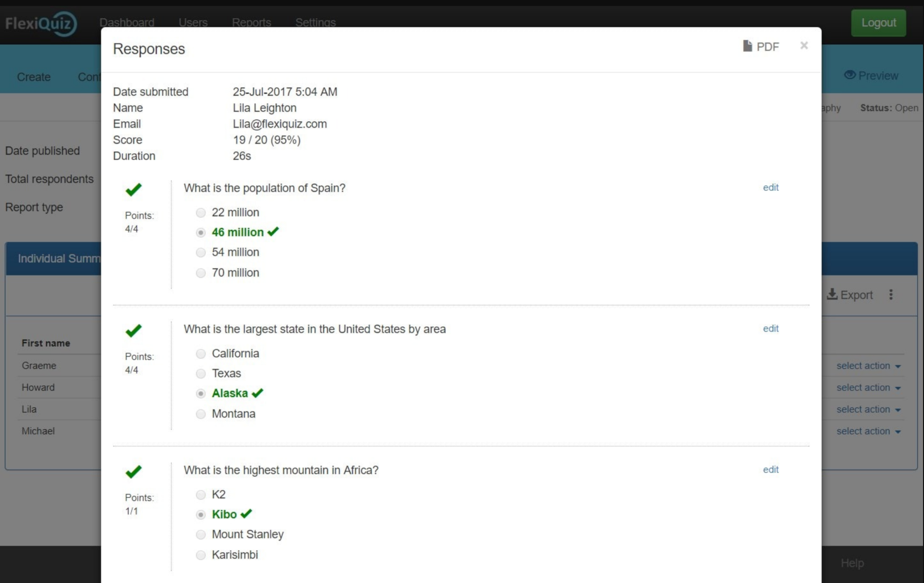
Task: Click edit link for Spain population question
Action: [770, 188]
